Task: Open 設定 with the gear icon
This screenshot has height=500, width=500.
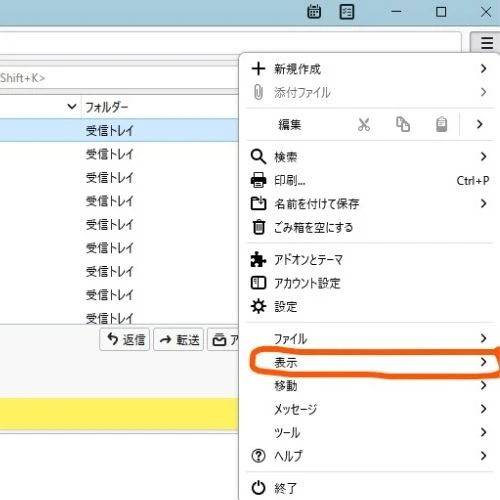Action: click(x=370, y=307)
